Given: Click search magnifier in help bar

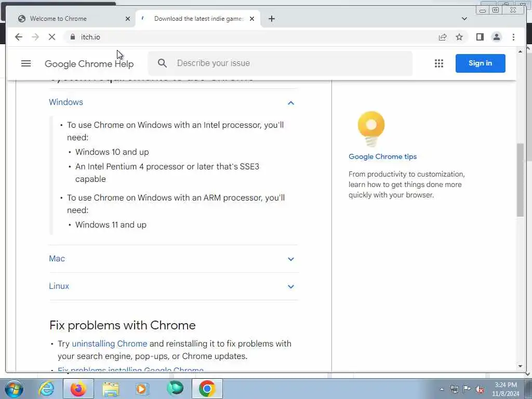Looking at the screenshot, I should (162, 63).
